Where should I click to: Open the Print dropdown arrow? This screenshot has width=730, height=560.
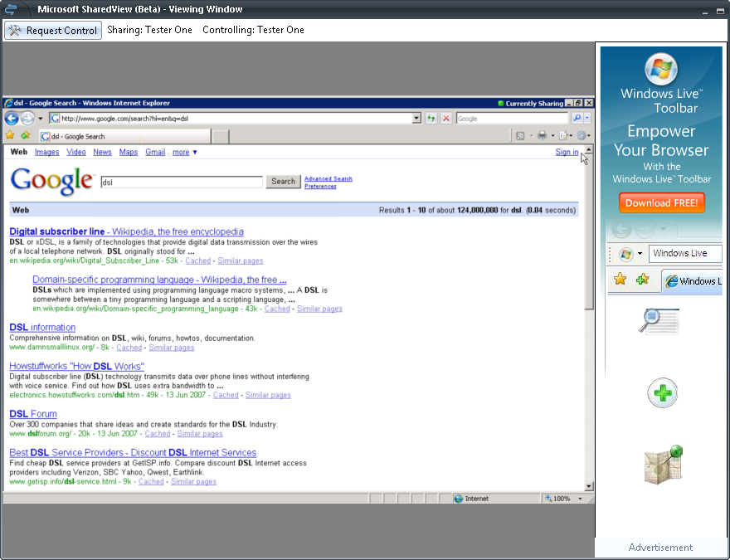coord(552,136)
